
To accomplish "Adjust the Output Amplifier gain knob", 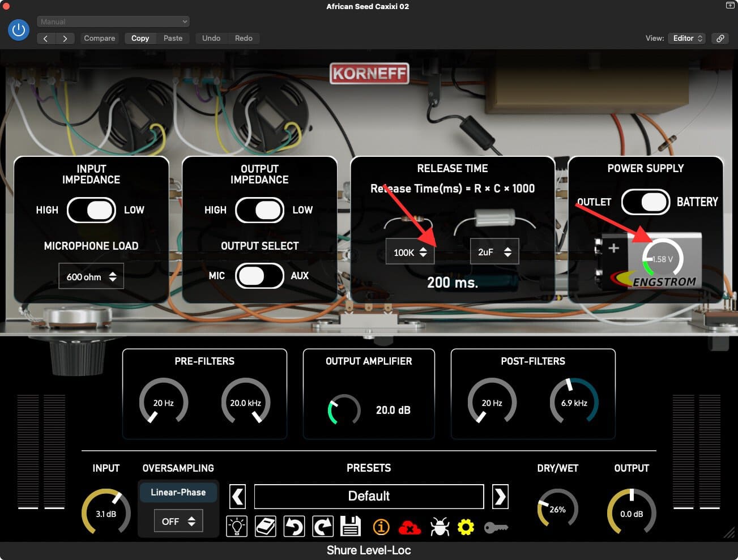I will click(x=344, y=409).
